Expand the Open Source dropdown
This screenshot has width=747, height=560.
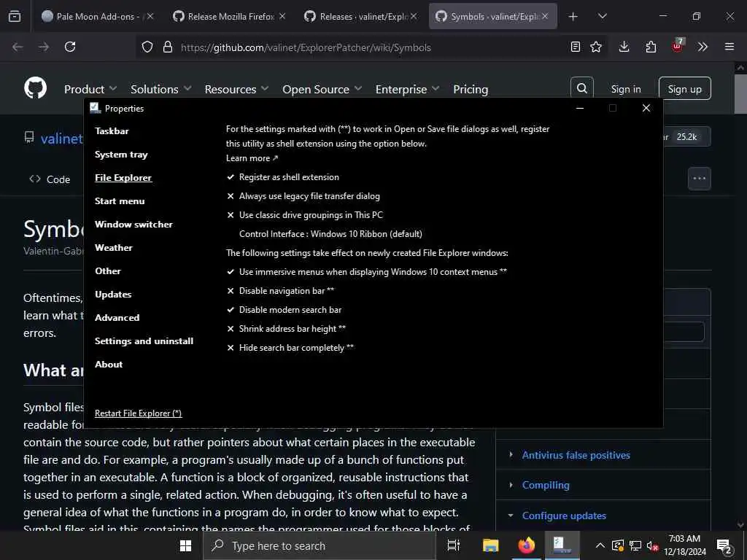click(322, 89)
